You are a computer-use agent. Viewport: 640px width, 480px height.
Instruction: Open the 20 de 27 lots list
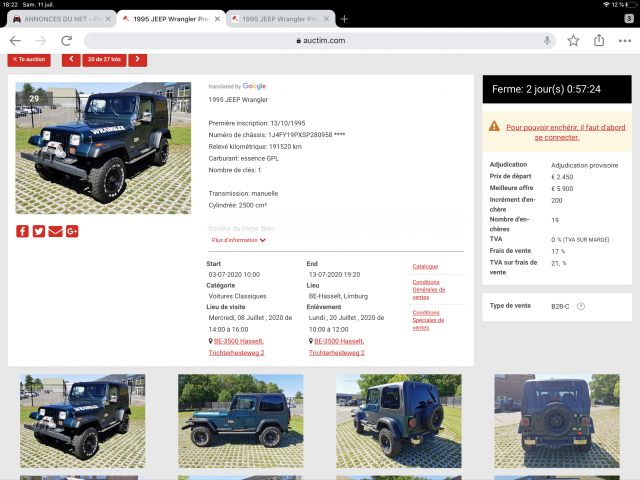(104, 60)
